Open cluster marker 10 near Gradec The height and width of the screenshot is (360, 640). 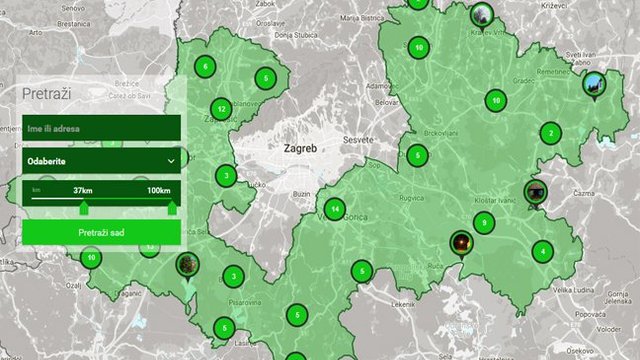coord(496,100)
